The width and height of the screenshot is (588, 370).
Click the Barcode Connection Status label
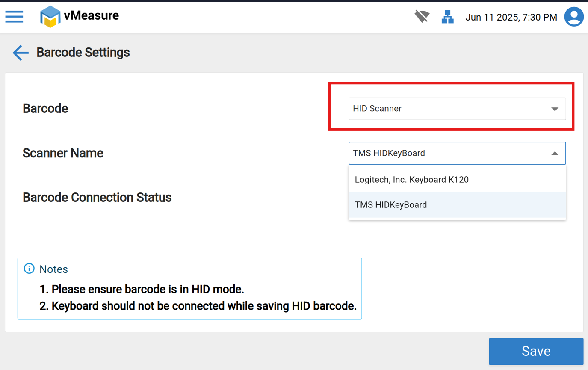pyautogui.click(x=97, y=198)
